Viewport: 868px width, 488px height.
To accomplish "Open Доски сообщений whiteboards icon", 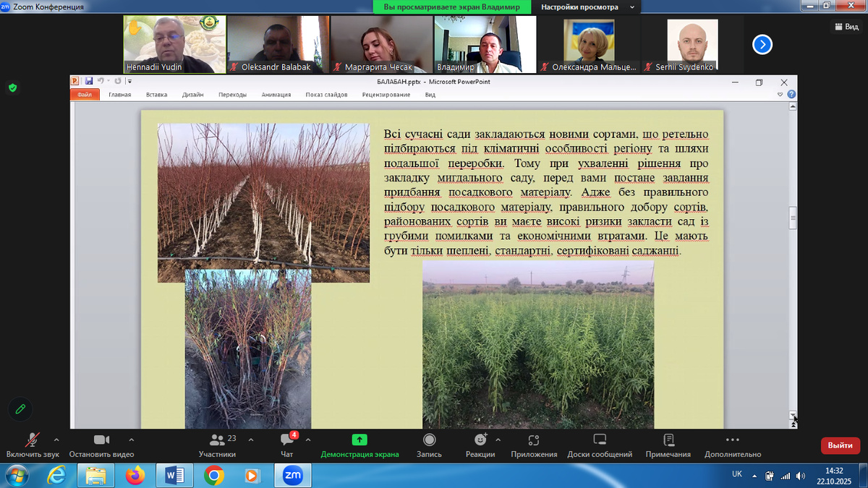I will pyautogui.click(x=599, y=440).
